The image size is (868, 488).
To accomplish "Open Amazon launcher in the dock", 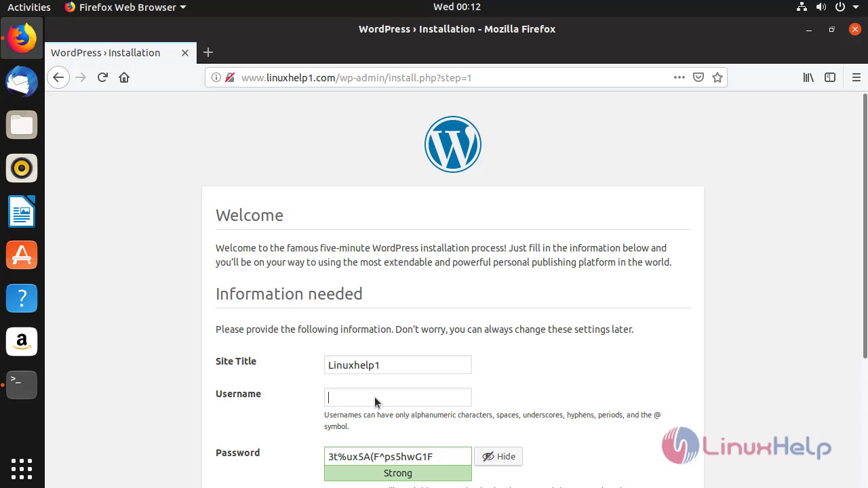I will (22, 342).
